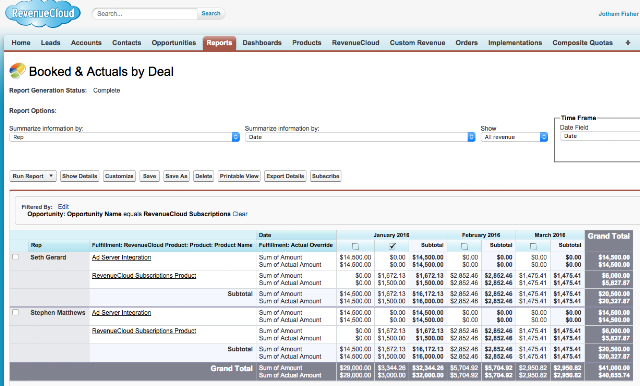The height and width of the screenshot is (386, 640).
Task: Click the Reports tab
Action: (219, 43)
